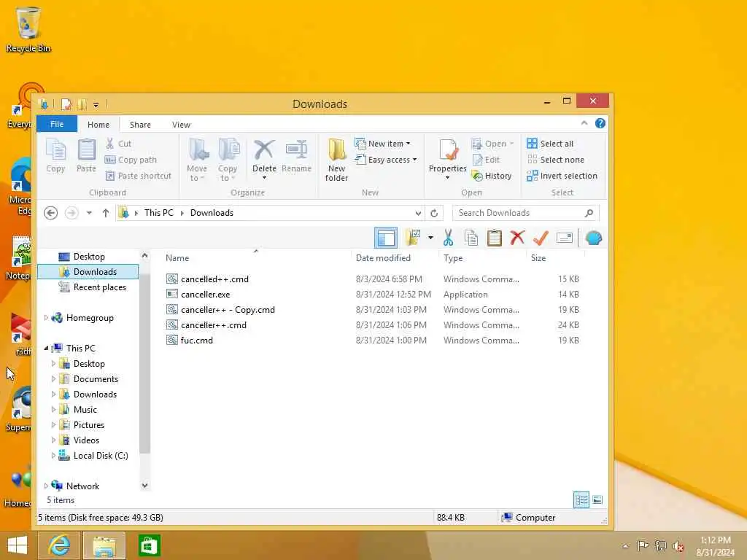Click the Up one level arrow
Viewport: 747px width, 560px height.
point(106,213)
